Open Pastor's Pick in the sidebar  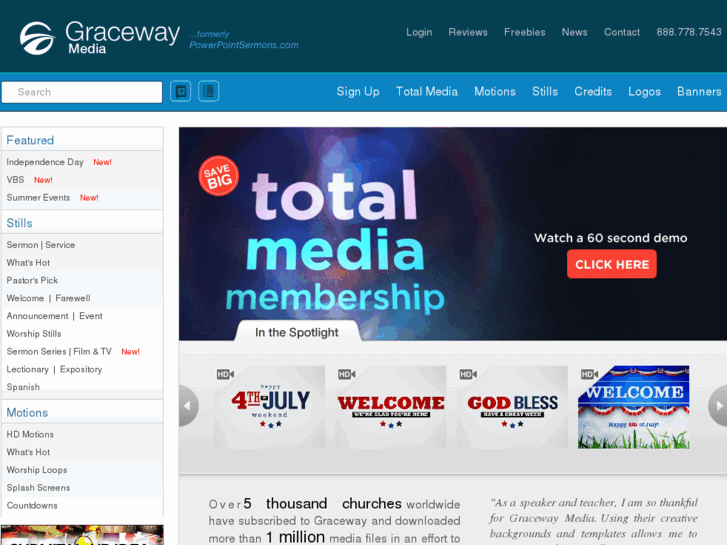click(32, 280)
